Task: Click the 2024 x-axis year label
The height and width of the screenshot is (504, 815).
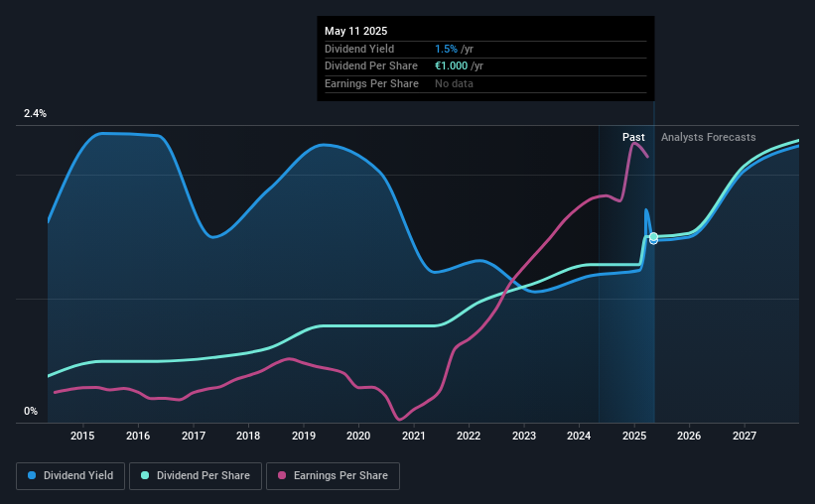Action: coord(579,436)
